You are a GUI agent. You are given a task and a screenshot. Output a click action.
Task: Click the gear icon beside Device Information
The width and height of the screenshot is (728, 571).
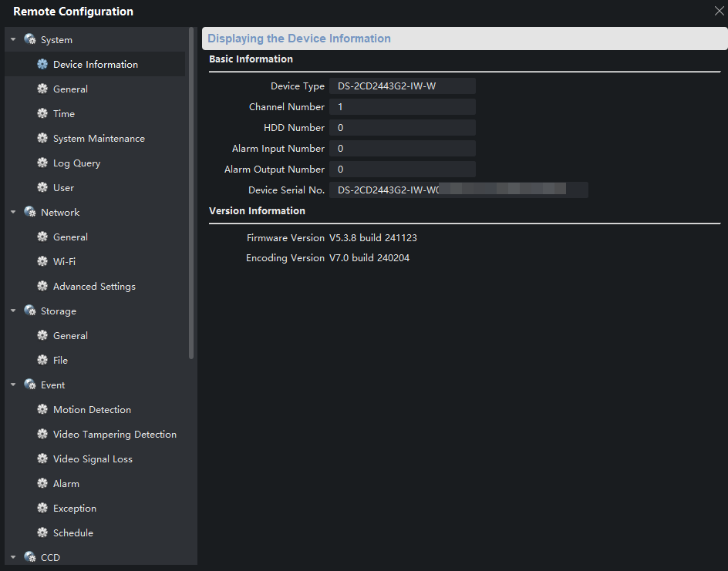(x=42, y=65)
